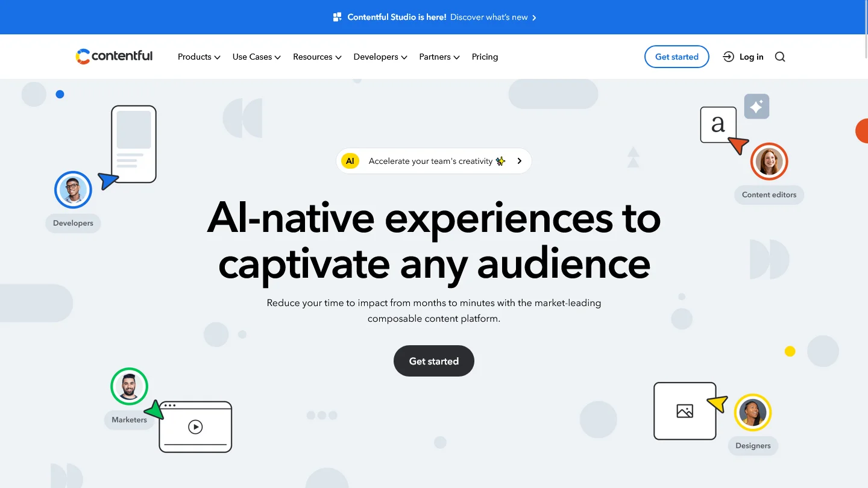The width and height of the screenshot is (868, 488).
Task: Open the Developers navigation menu
Action: point(380,57)
